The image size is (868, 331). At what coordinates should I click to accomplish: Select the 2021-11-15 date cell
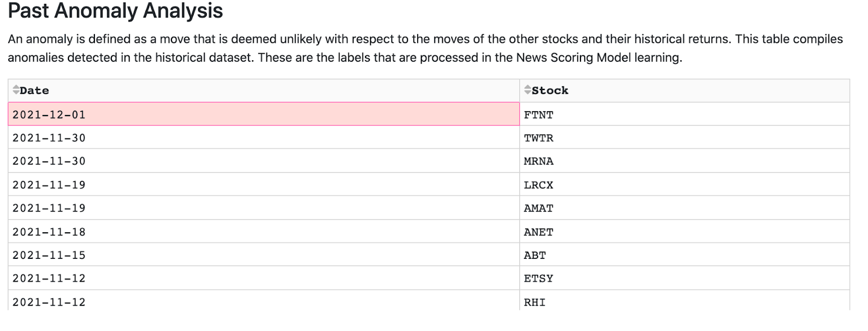[x=49, y=255]
